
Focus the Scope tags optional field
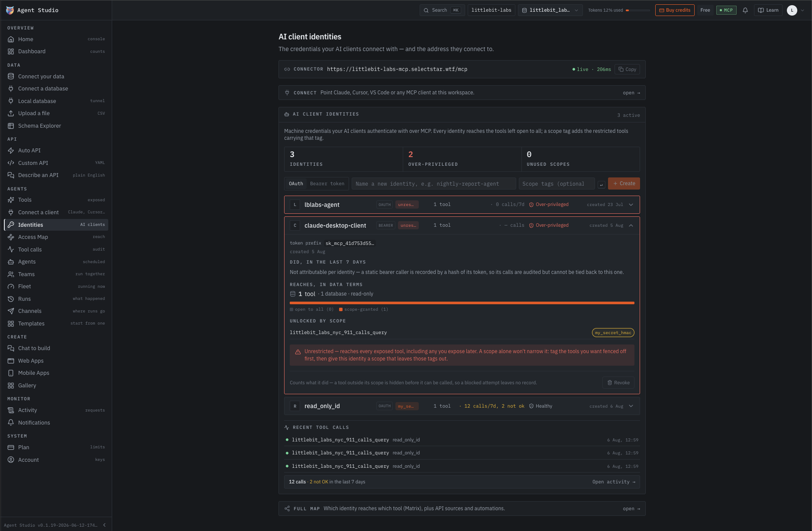pyautogui.click(x=556, y=183)
